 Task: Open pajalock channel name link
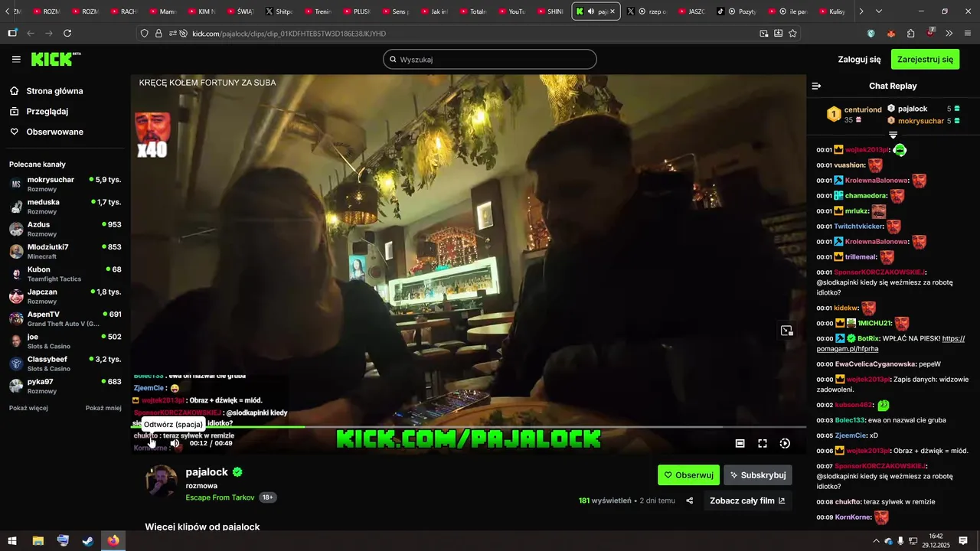point(207,472)
